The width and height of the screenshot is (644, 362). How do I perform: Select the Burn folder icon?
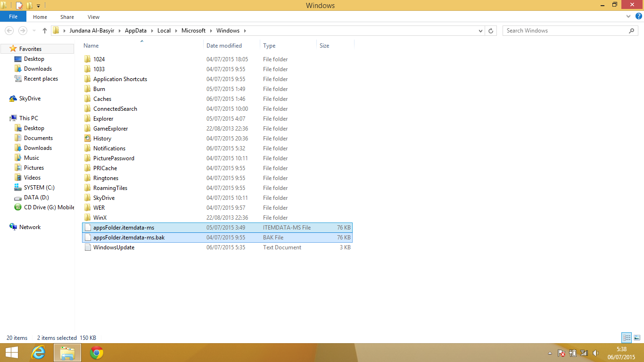(88, 89)
